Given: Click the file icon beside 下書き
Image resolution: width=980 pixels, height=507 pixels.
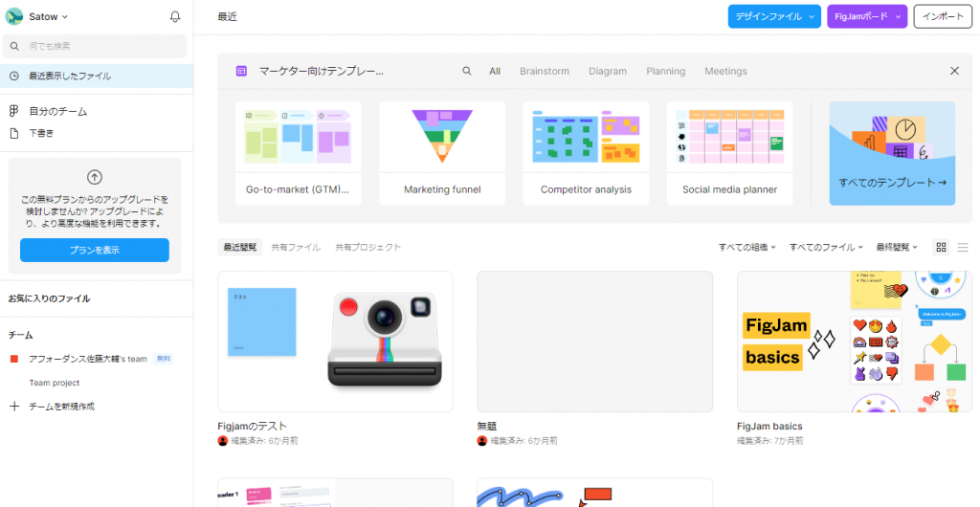Looking at the screenshot, I should [x=14, y=133].
